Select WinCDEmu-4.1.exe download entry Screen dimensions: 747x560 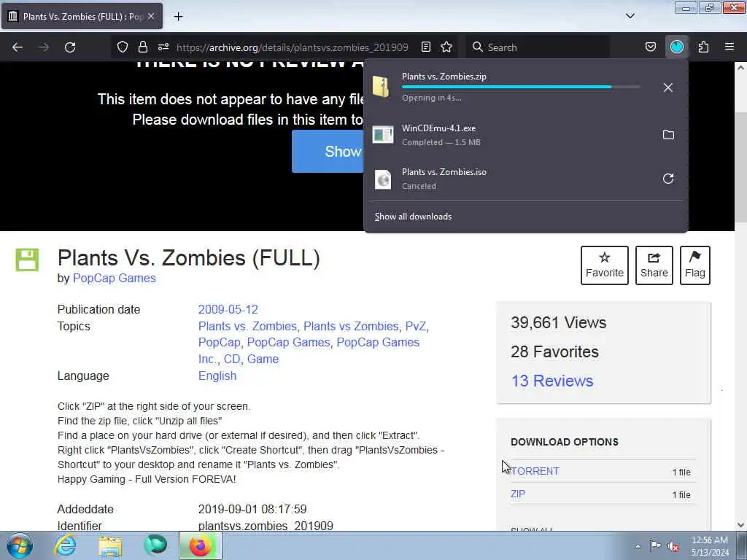coord(526,135)
